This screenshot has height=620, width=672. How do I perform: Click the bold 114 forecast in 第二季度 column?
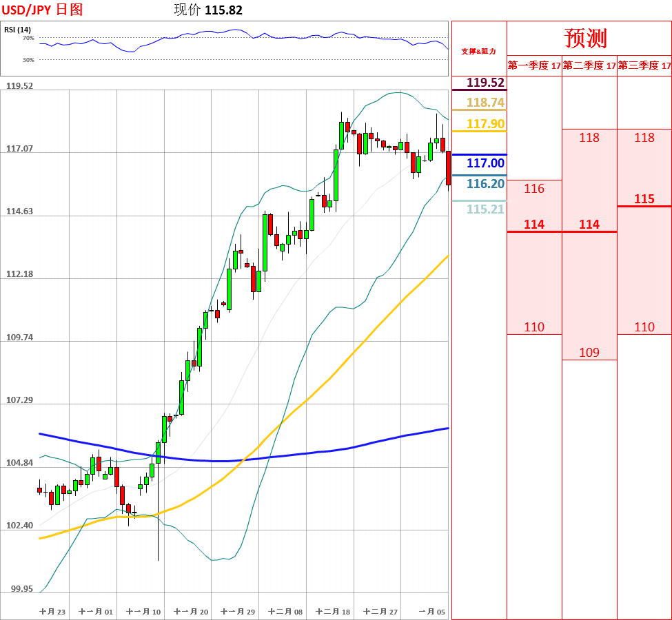[589, 224]
